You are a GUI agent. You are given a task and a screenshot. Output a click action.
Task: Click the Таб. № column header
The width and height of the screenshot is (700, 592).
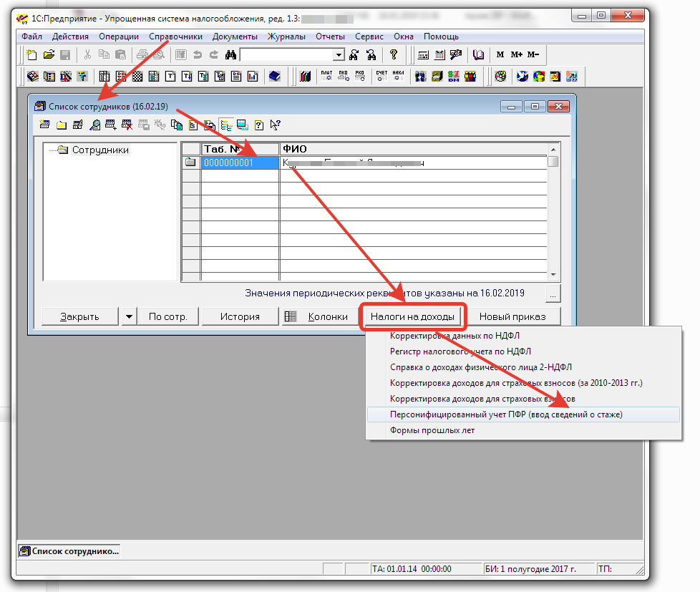click(240, 149)
